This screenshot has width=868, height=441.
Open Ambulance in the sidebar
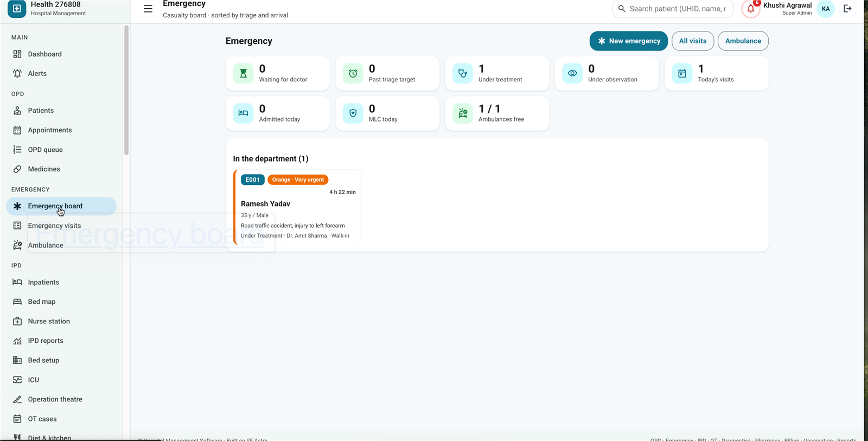click(61, 245)
